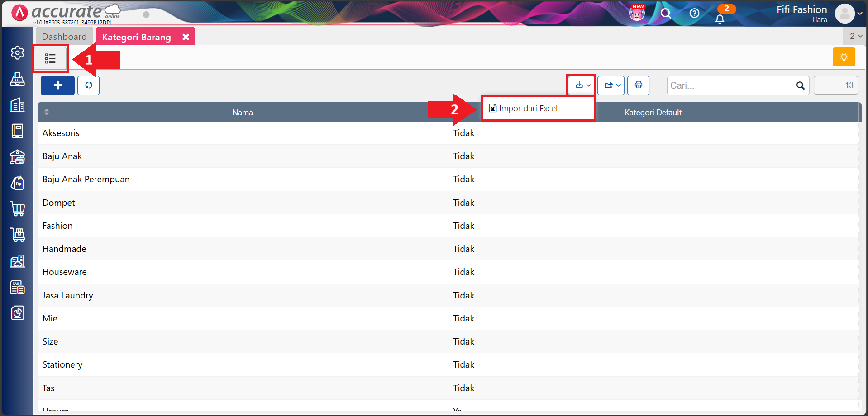Open the company buildings icon in the sidebar
This screenshot has height=416, width=868.
tap(17, 105)
